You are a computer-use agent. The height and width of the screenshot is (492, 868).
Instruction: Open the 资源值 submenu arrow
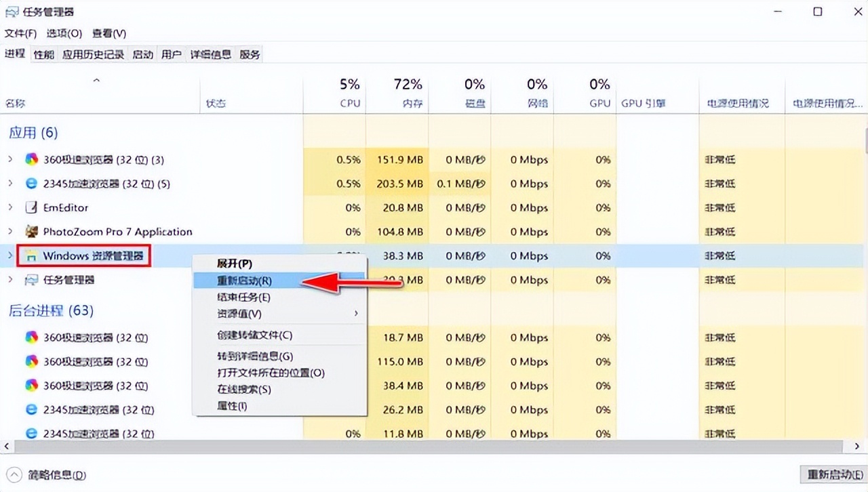(355, 314)
